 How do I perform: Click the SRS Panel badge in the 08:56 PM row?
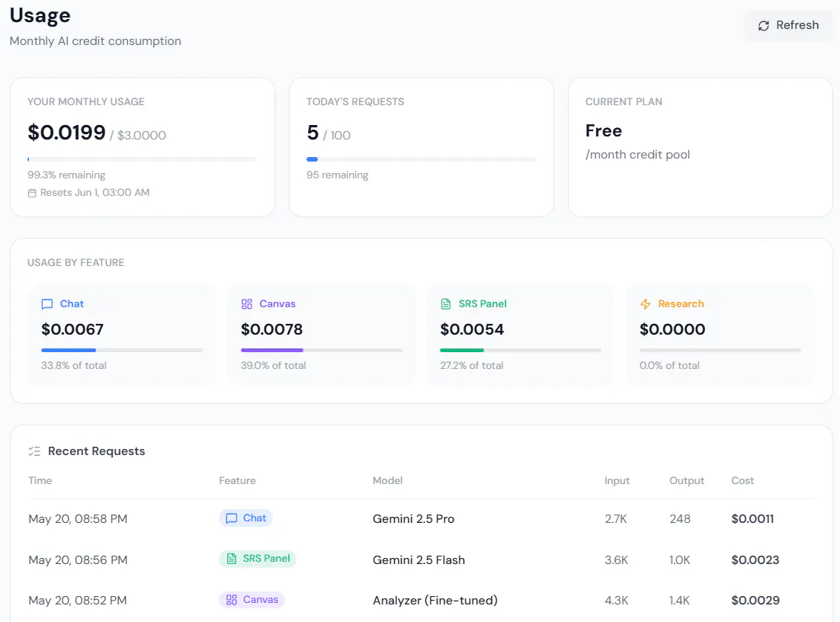click(258, 559)
